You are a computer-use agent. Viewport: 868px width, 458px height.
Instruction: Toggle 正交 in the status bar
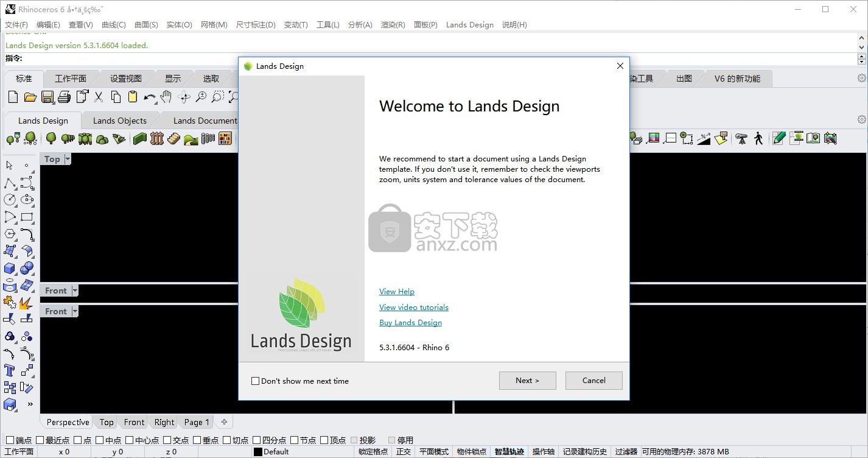[404, 452]
